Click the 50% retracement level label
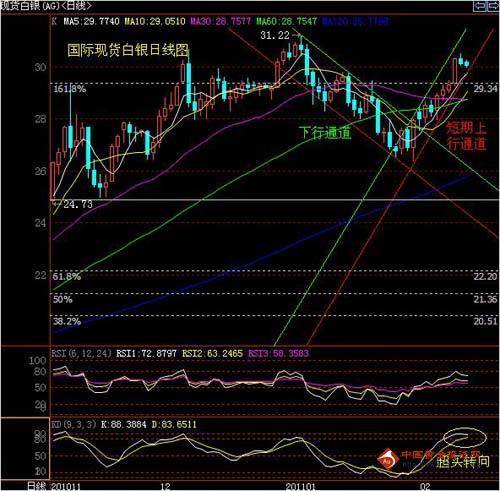The image size is (500, 491). click(x=62, y=299)
